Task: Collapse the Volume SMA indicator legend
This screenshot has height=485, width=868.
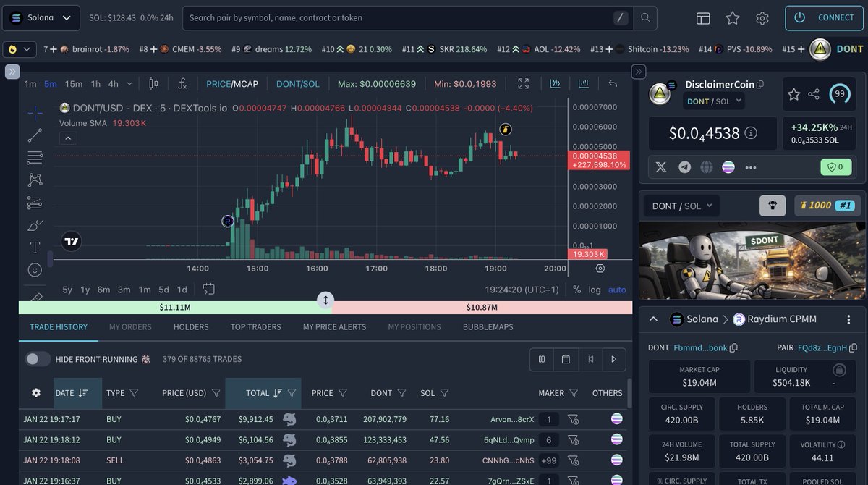Action: pos(67,138)
